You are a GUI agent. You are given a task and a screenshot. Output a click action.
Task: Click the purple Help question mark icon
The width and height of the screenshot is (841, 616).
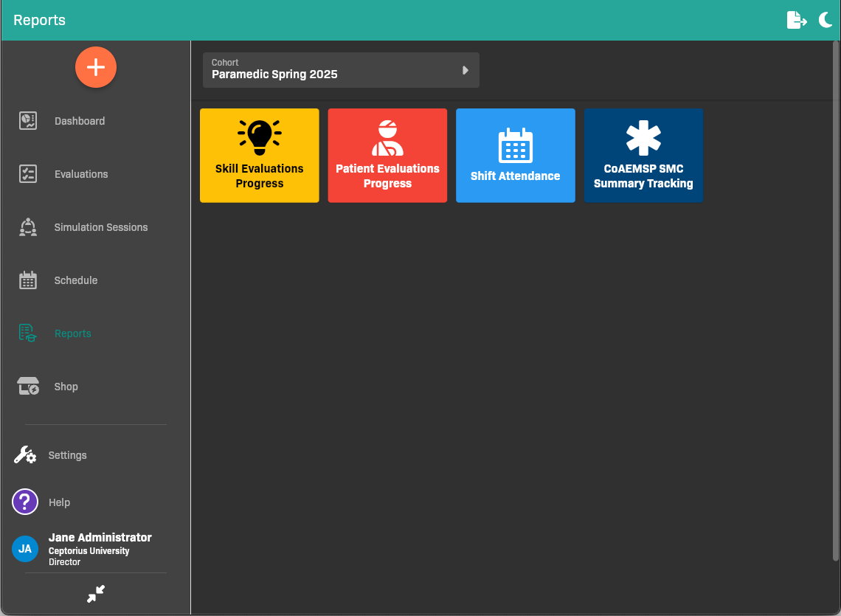(x=25, y=502)
